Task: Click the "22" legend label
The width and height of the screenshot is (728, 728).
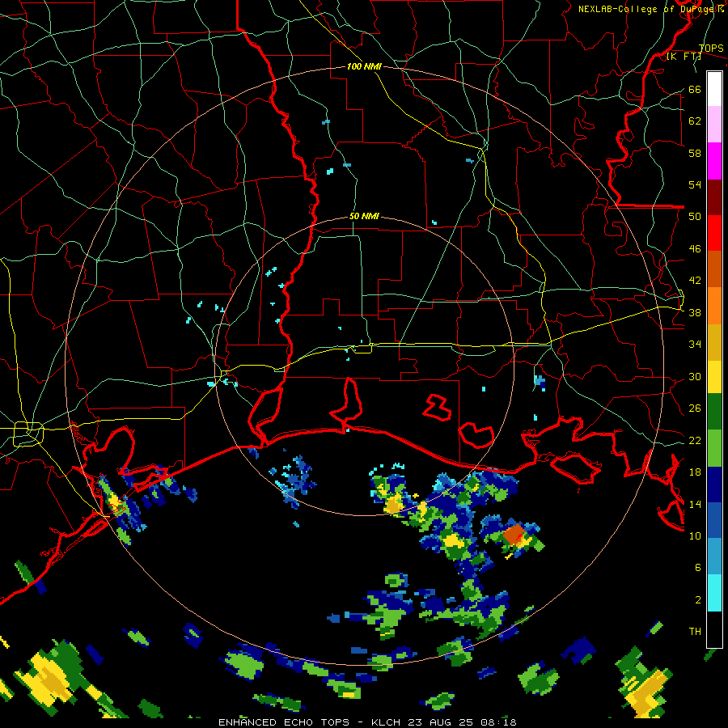Action: (x=695, y=440)
